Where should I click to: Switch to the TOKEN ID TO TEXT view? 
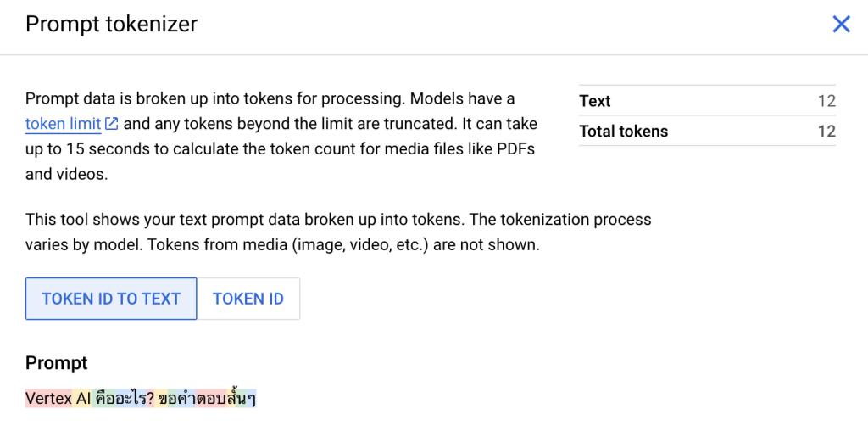point(111,299)
